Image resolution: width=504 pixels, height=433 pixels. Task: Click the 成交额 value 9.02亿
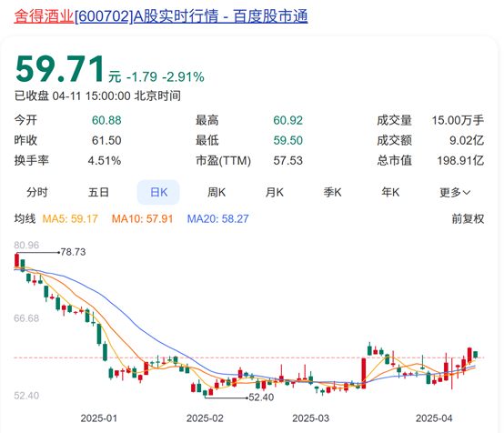point(467,140)
